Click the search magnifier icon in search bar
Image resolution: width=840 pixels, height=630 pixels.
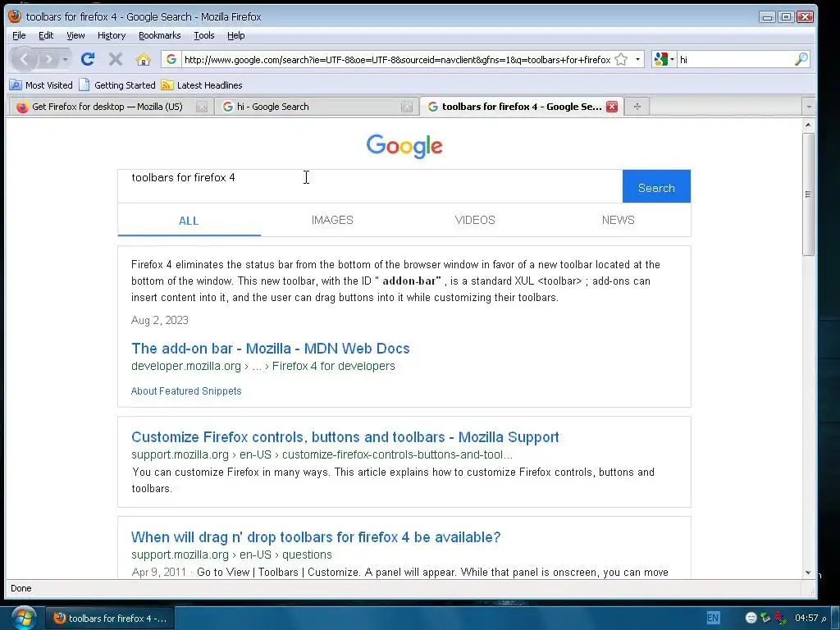coord(801,59)
